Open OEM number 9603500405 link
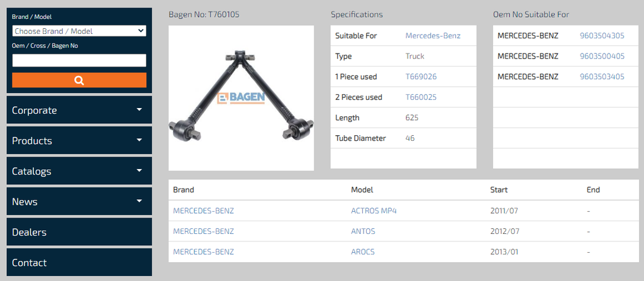 (602, 57)
